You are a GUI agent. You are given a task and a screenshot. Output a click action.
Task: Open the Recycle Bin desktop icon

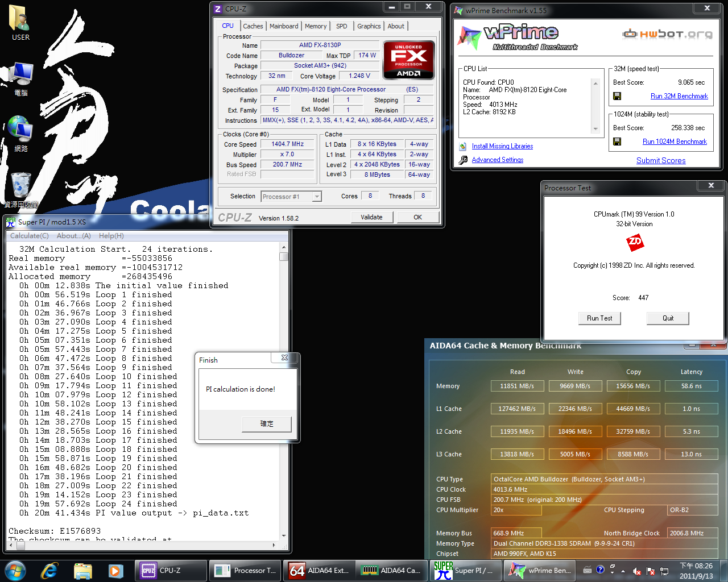tap(20, 190)
